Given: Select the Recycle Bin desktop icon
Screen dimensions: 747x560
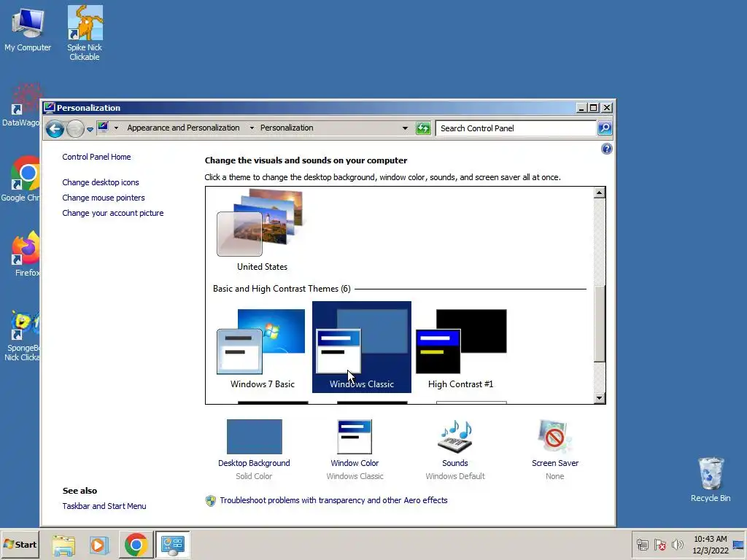Looking at the screenshot, I should click(711, 480).
